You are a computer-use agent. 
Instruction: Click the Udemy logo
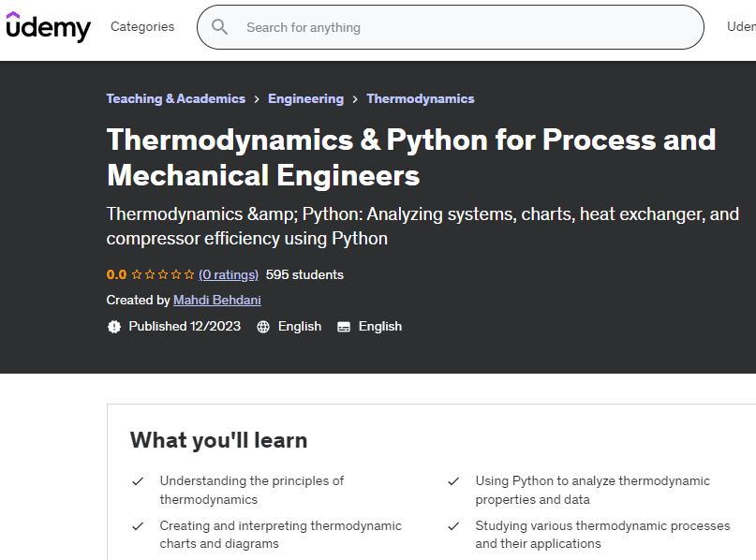pyautogui.click(x=48, y=27)
